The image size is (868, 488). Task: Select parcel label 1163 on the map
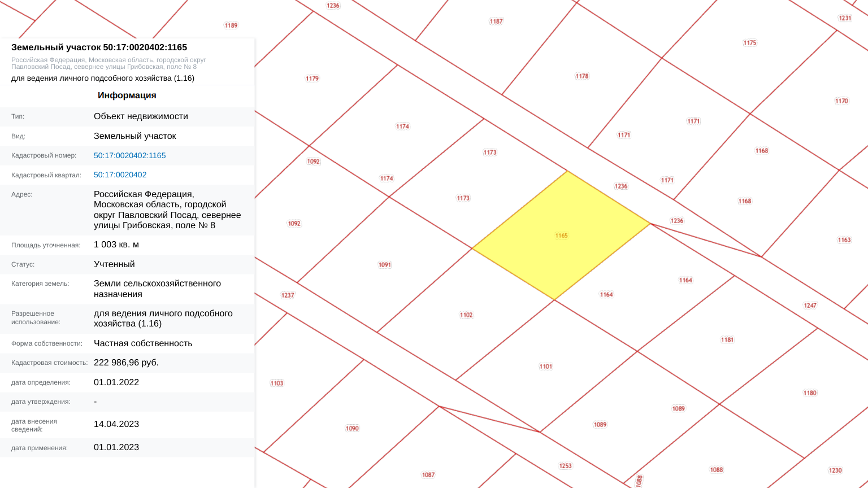(844, 240)
